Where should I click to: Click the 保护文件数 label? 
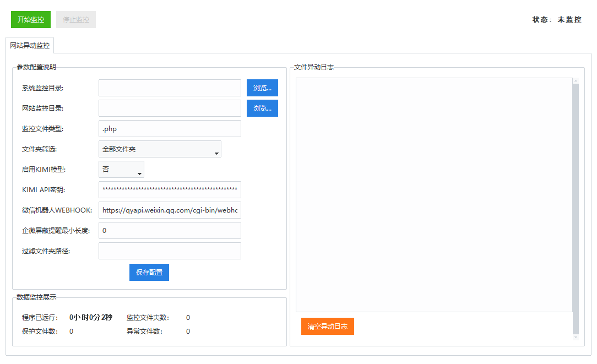pyautogui.click(x=40, y=332)
